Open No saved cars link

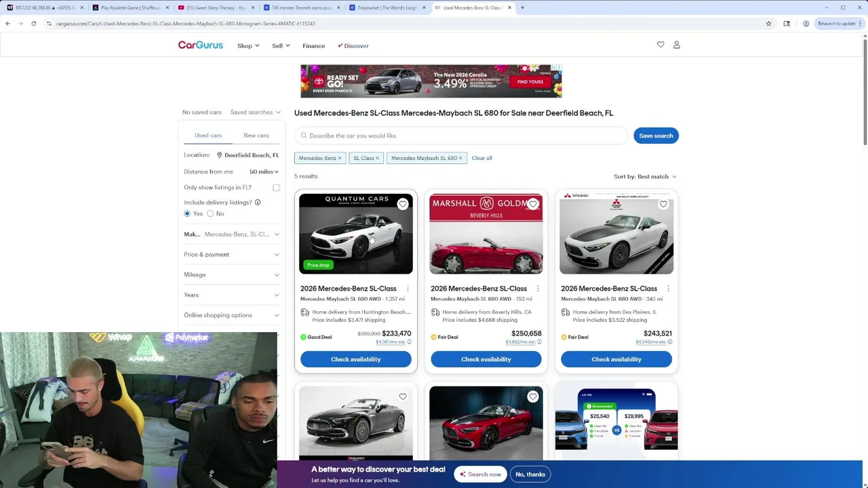click(201, 113)
